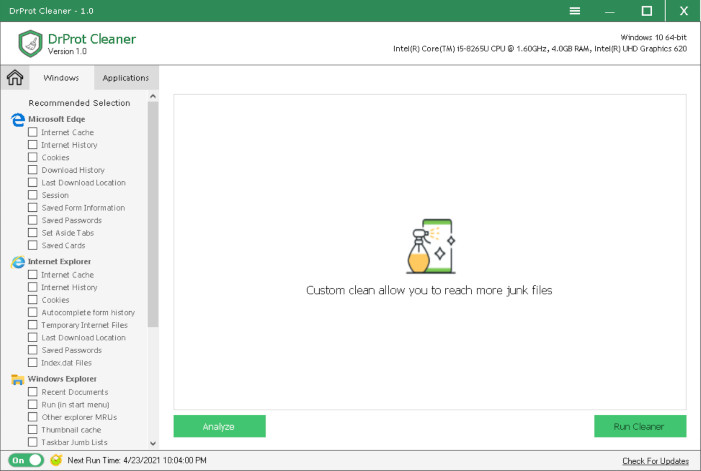Check Edge Internet History checkbox
The height and width of the screenshot is (471, 701).
coord(33,144)
